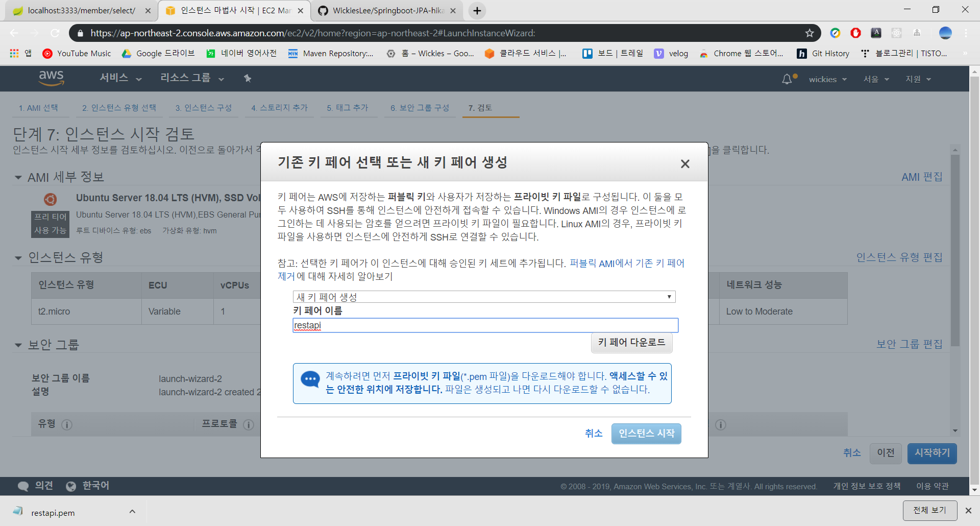The image size is (980, 526).
Task: Open Git History bookmark
Action: pos(823,54)
